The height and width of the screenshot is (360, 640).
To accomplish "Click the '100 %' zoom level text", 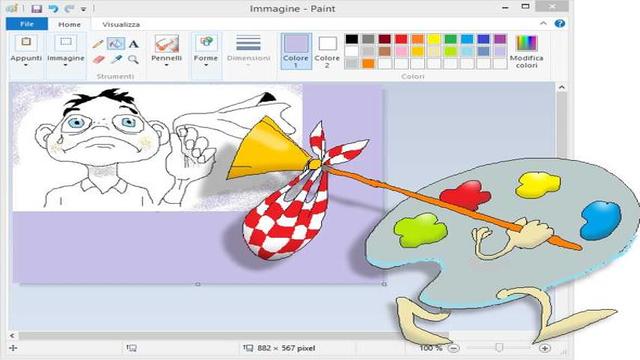I will pyautogui.click(x=431, y=348).
